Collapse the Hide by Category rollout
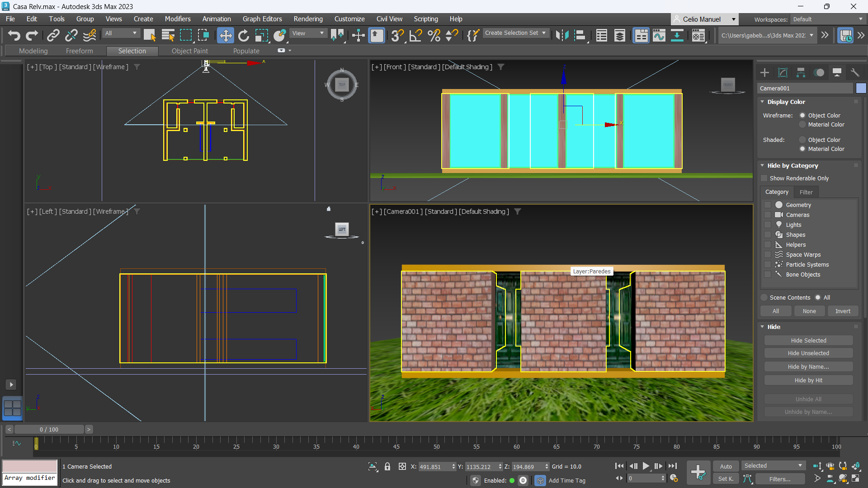868x488 pixels. [x=762, y=165]
